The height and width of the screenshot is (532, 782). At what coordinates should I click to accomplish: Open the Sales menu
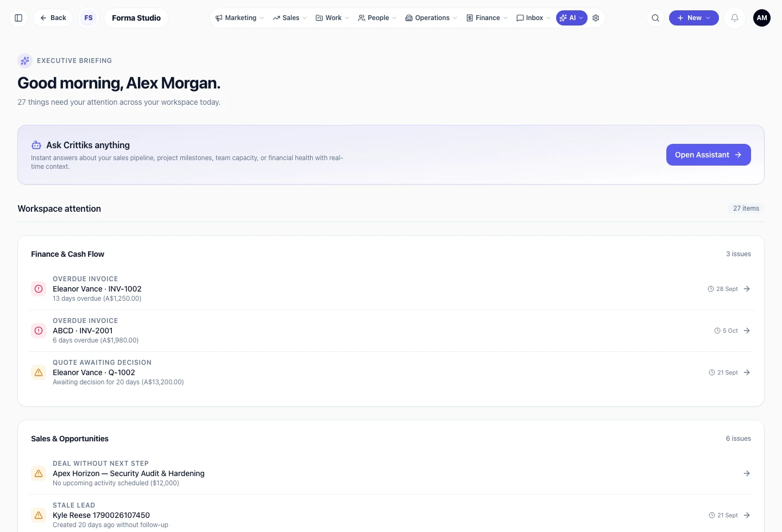290,18
